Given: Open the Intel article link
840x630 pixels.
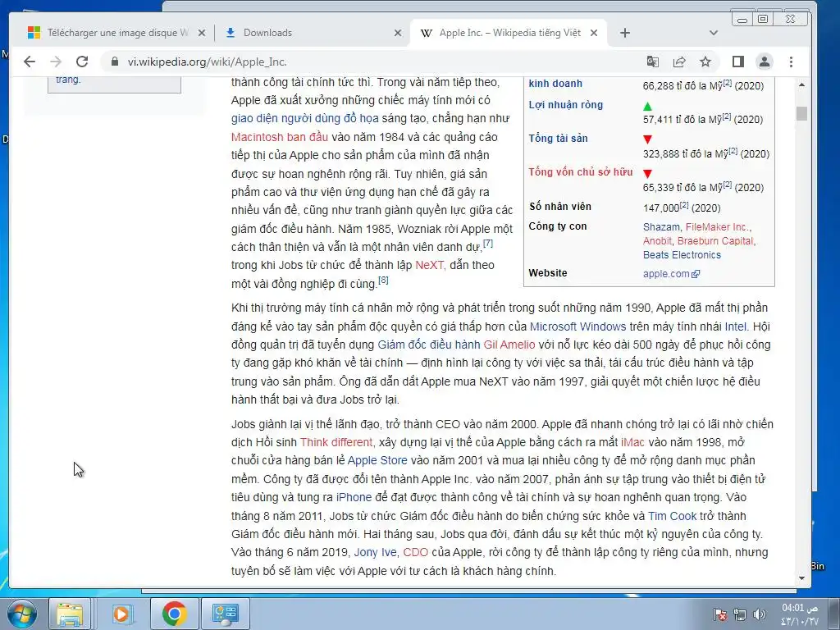Looking at the screenshot, I should [x=736, y=326].
